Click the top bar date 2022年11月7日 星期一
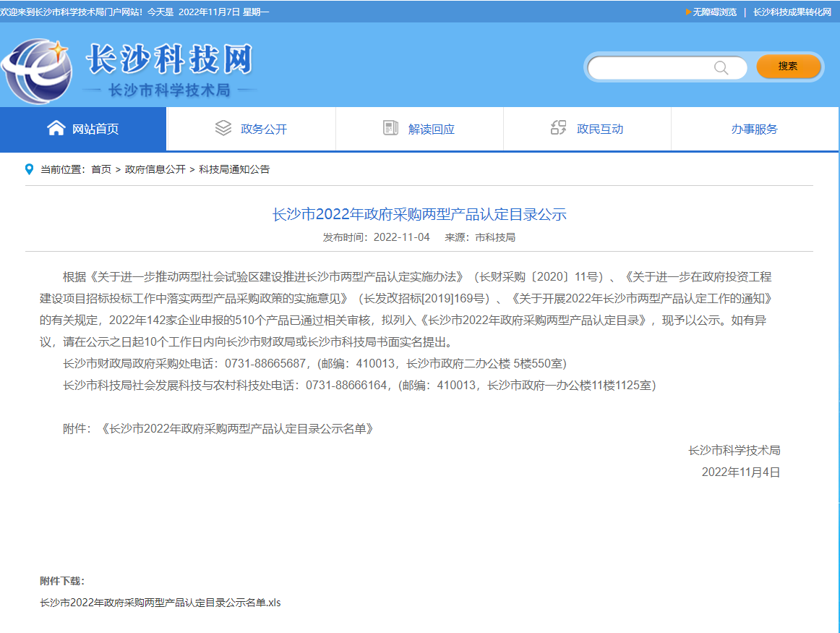This screenshot has height=633, width=840. click(x=223, y=12)
